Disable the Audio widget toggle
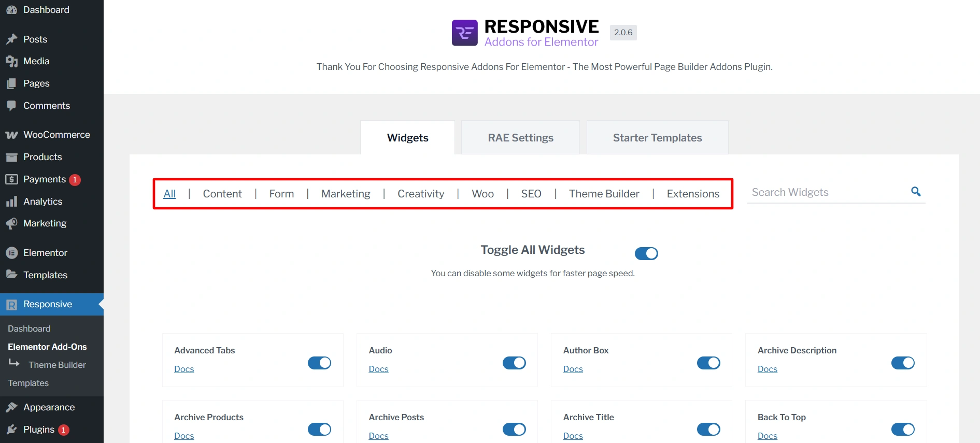Viewport: 980px width, 443px height. pos(514,363)
